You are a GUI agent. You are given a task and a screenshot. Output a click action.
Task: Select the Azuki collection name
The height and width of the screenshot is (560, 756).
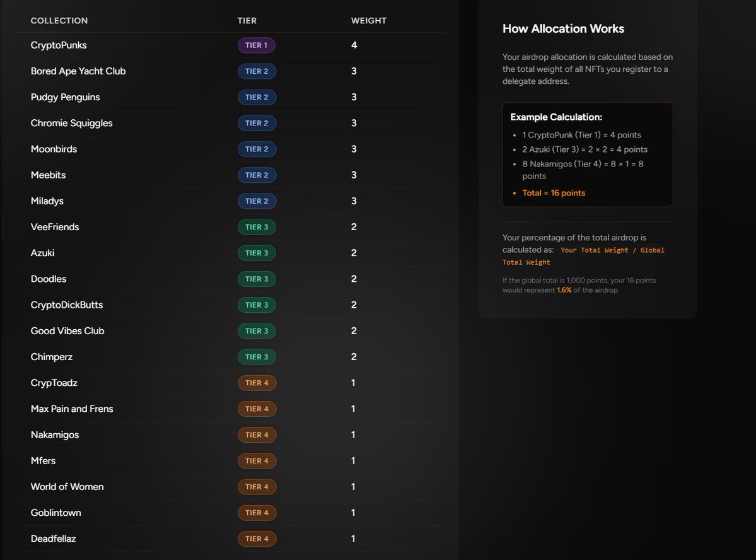(x=42, y=254)
